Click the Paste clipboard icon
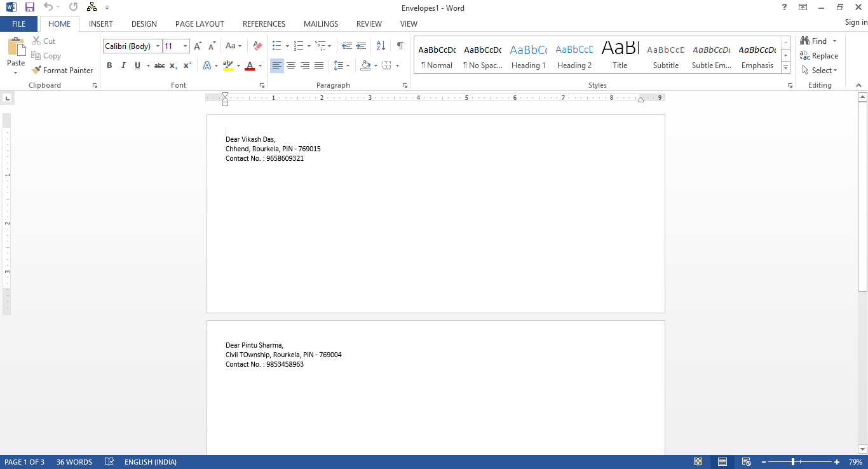868x469 pixels. (x=16, y=48)
